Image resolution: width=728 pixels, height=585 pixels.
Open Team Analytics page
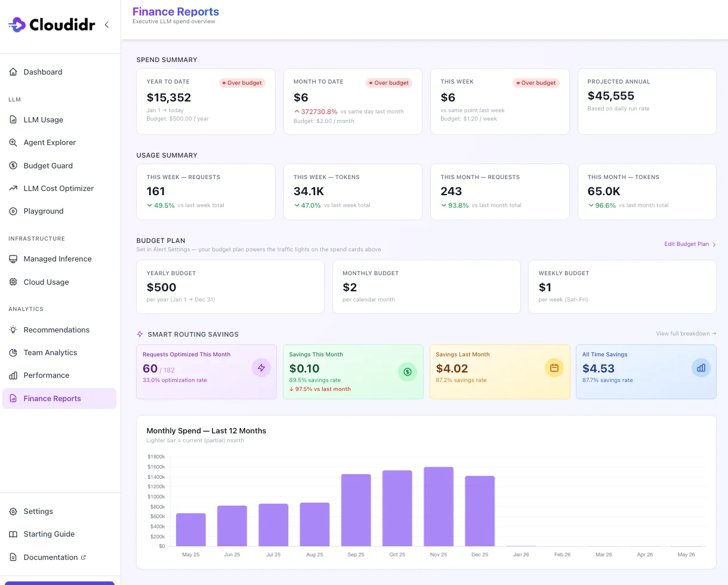point(59,353)
